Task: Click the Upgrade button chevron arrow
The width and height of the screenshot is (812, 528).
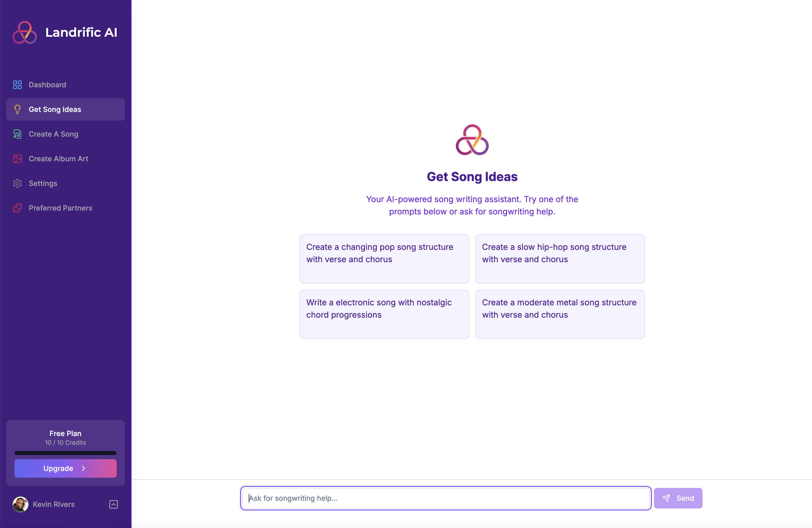Action: 84,468
